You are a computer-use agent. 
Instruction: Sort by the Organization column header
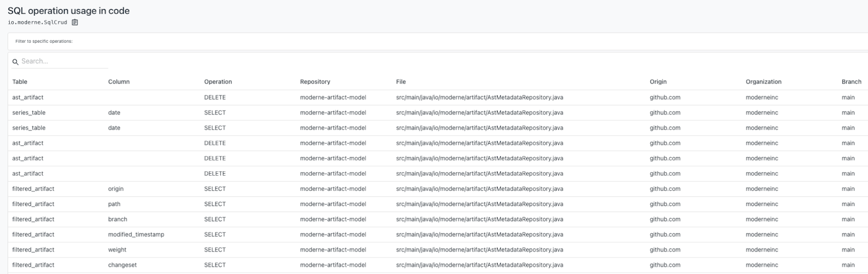763,82
